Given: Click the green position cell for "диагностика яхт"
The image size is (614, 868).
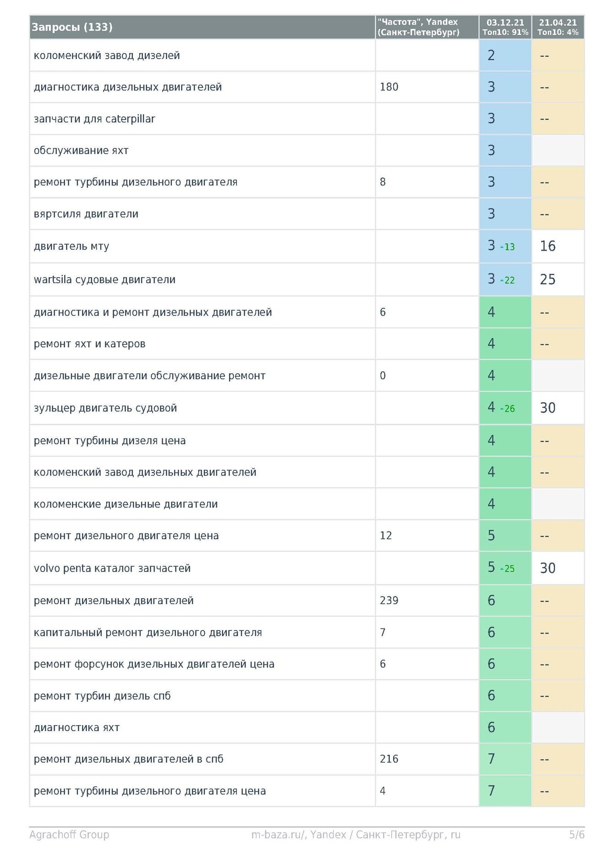Looking at the screenshot, I should (x=505, y=727).
